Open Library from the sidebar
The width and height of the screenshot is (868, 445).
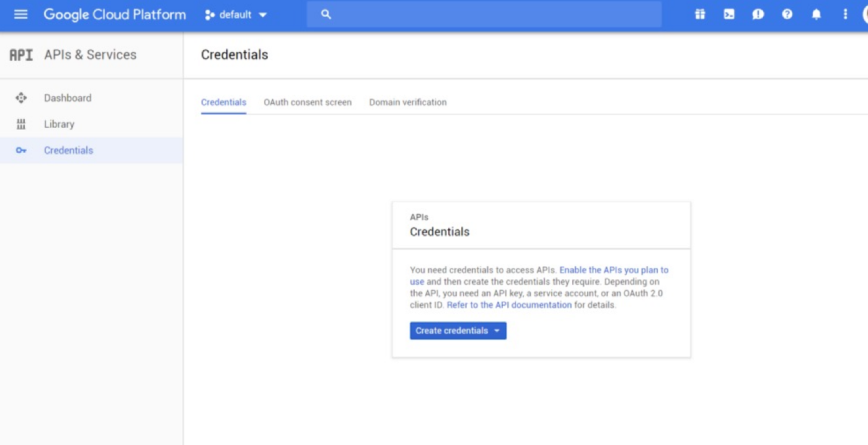pos(59,124)
